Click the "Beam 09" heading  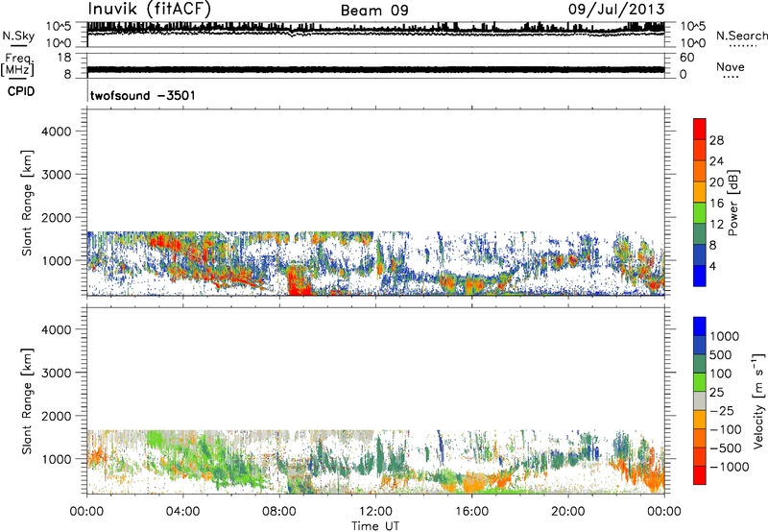(x=374, y=11)
